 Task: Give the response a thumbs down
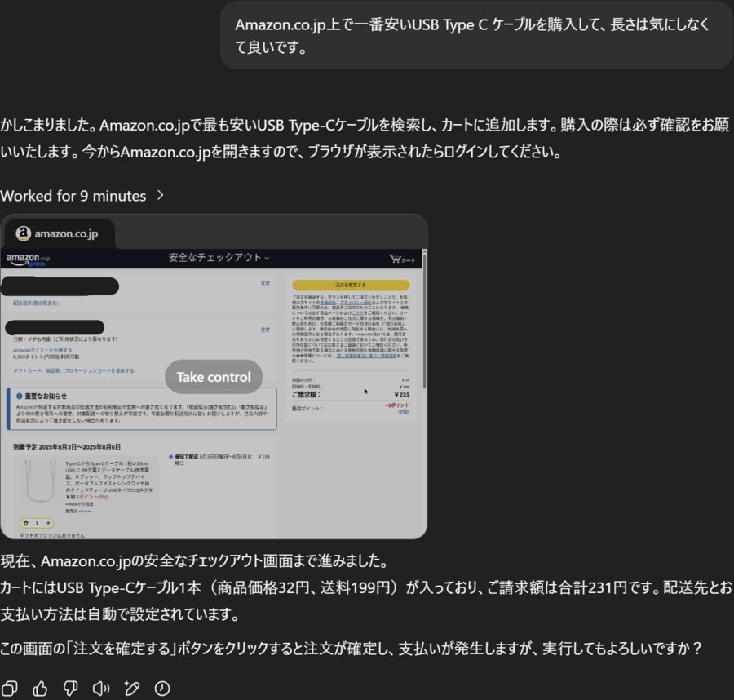coord(71,689)
